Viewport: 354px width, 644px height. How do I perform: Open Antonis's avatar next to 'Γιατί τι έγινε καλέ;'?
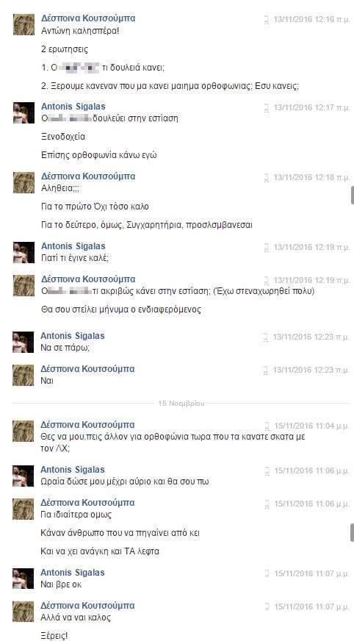(x=24, y=252)
